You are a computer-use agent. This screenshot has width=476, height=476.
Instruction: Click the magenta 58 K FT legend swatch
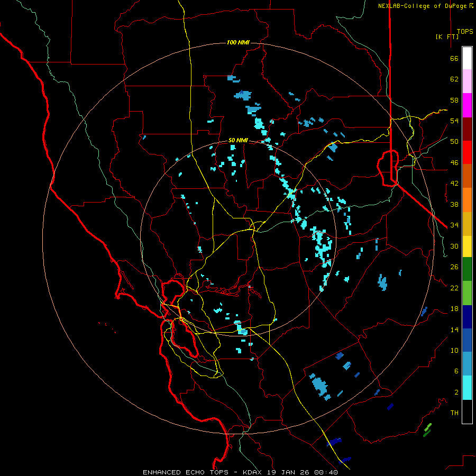[x=467, y=105]
